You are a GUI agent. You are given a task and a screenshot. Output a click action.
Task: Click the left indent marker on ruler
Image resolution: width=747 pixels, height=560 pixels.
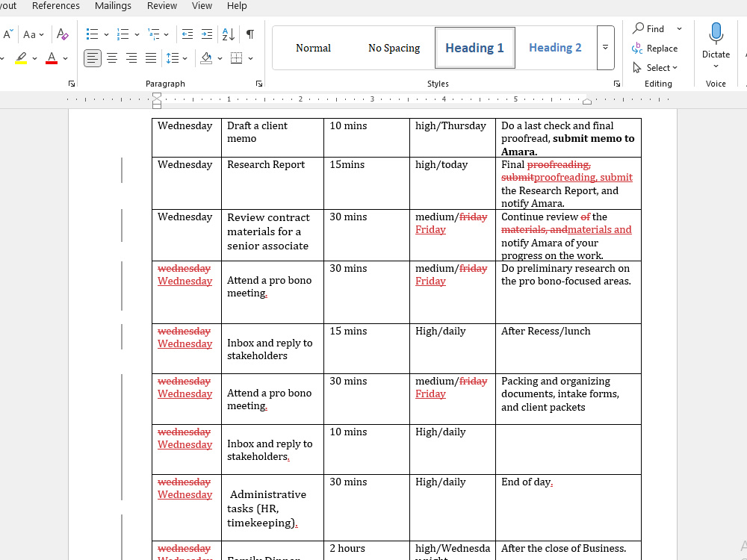[157, 101]
